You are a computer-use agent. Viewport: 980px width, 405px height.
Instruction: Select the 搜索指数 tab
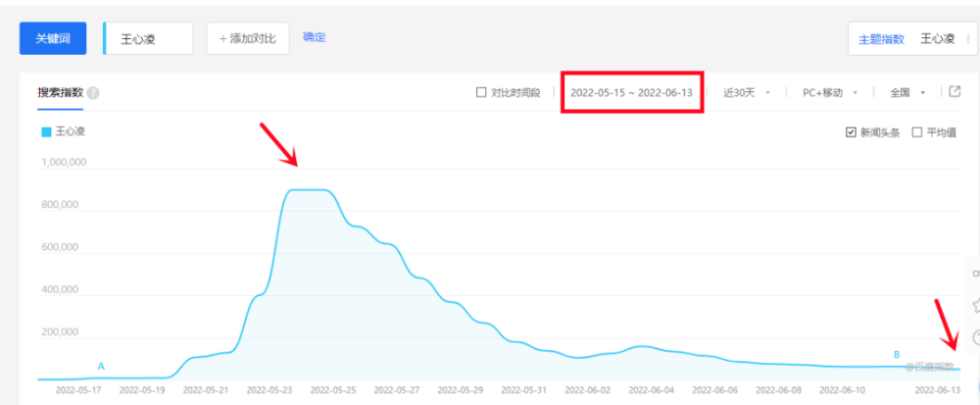(x=60, y=93)
